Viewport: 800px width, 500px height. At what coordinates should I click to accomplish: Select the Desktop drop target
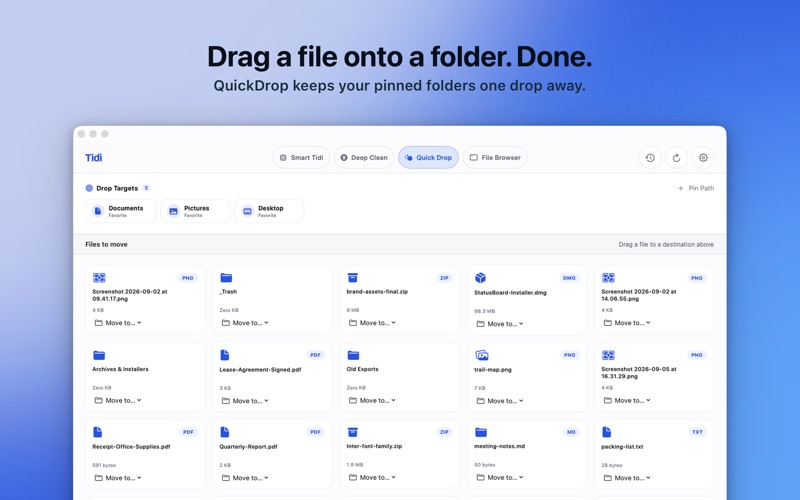pyautogui.click(x=269, y=211)
